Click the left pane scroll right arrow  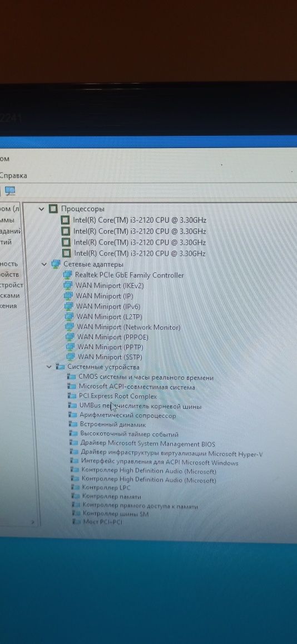coord(33,523)
